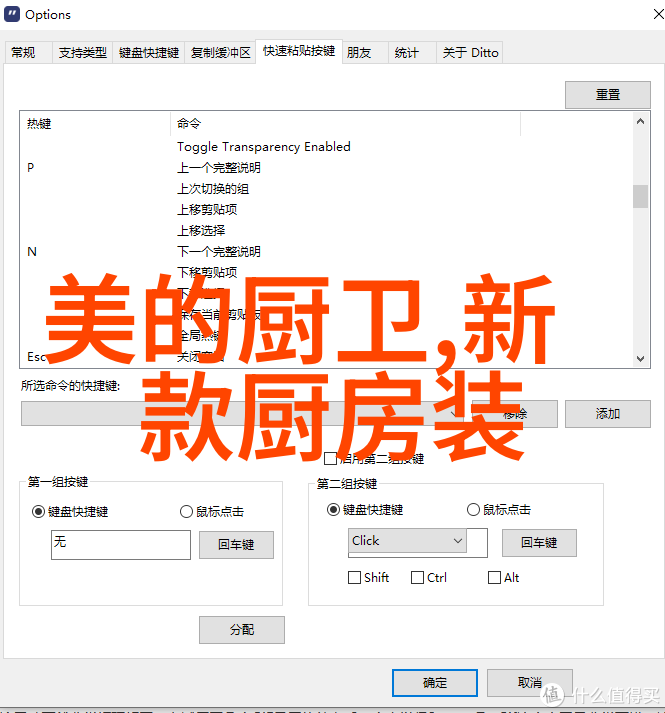The image size is (665, 713).
Task: Click the 添加 button
Action: point(608,414)
